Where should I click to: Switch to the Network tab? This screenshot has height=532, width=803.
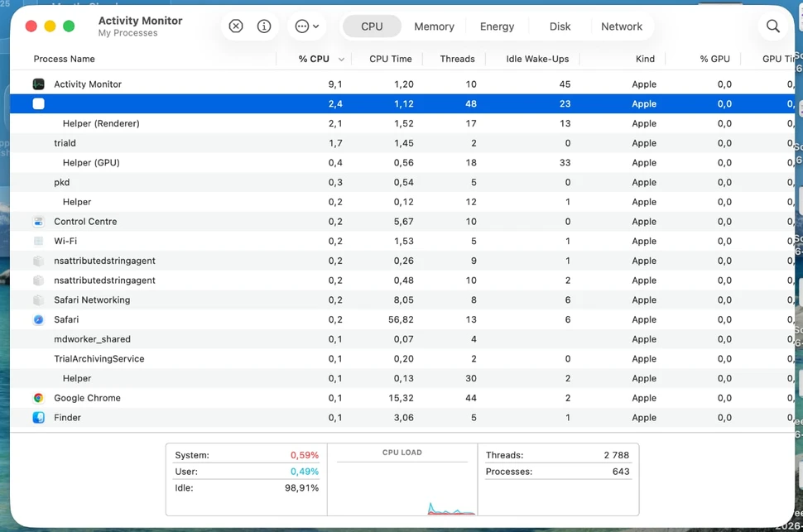[622, 26]
